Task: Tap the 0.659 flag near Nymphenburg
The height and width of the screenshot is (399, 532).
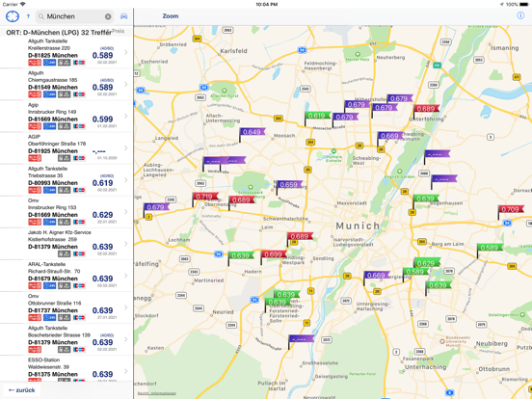Action: pos(290,185)
